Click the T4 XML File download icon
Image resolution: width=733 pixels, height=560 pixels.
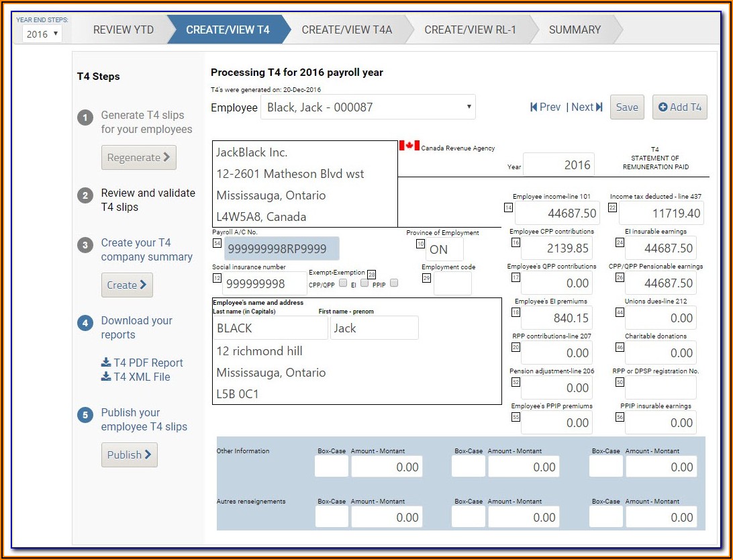click(x=106, y=377)
